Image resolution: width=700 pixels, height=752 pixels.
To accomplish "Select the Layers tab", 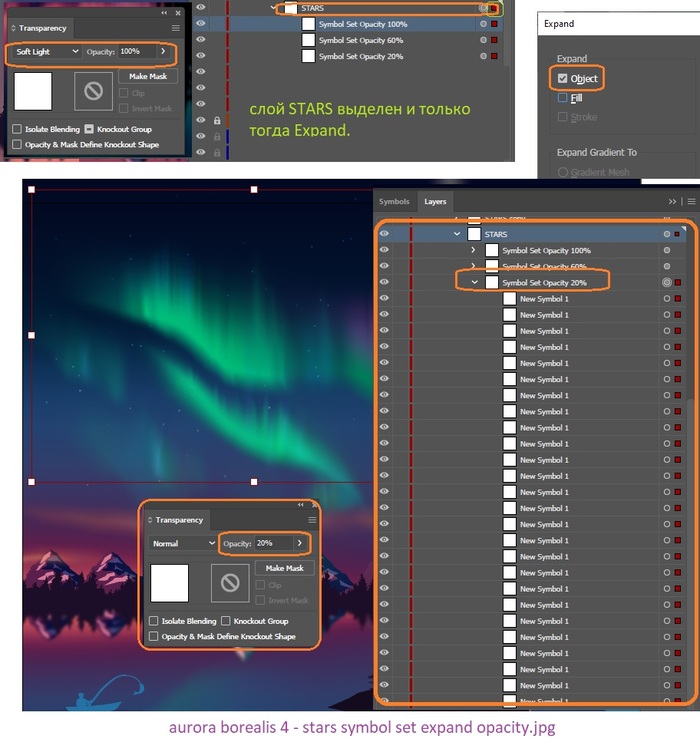I will click(435, 201).
